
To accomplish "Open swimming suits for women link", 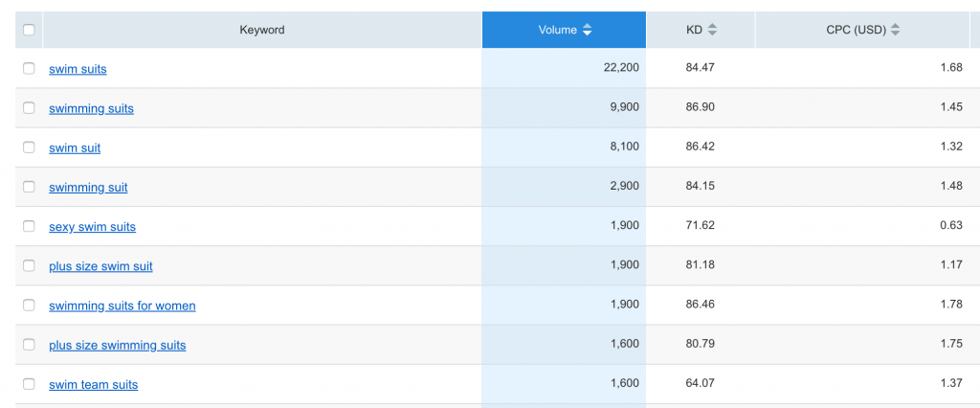I will pyautogui.click(x=122, y=306).
